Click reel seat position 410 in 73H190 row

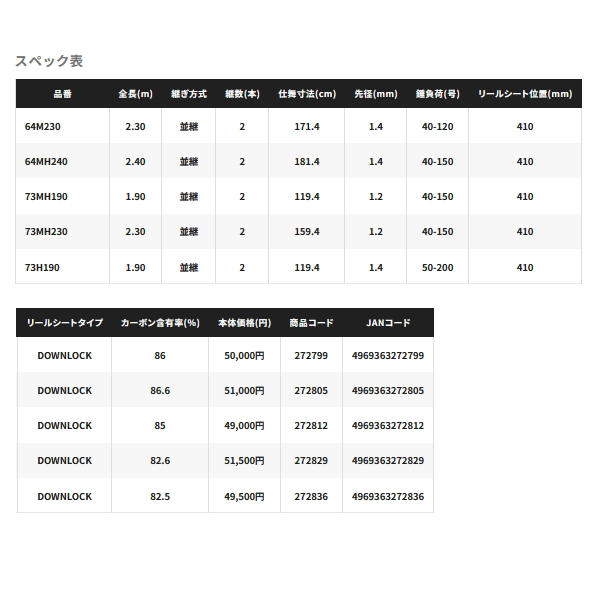pyautogui.click(x=525, y=267)
